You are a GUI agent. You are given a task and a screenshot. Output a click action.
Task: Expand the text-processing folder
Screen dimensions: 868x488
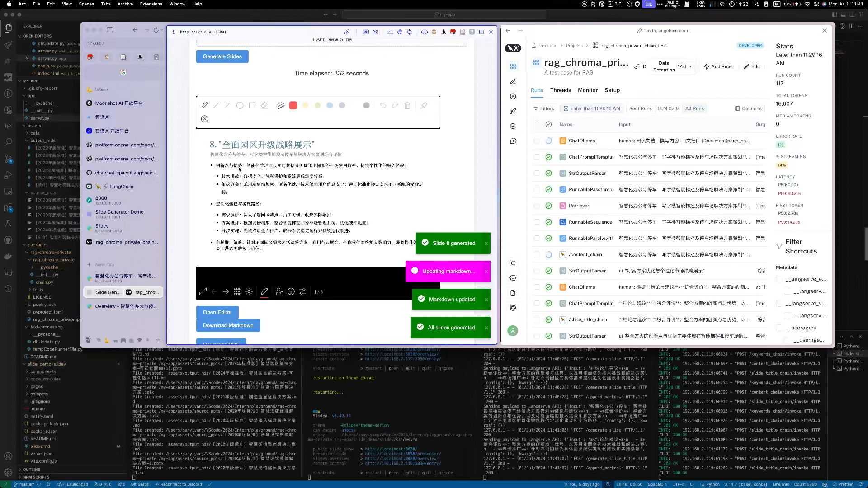coord(46,327)
